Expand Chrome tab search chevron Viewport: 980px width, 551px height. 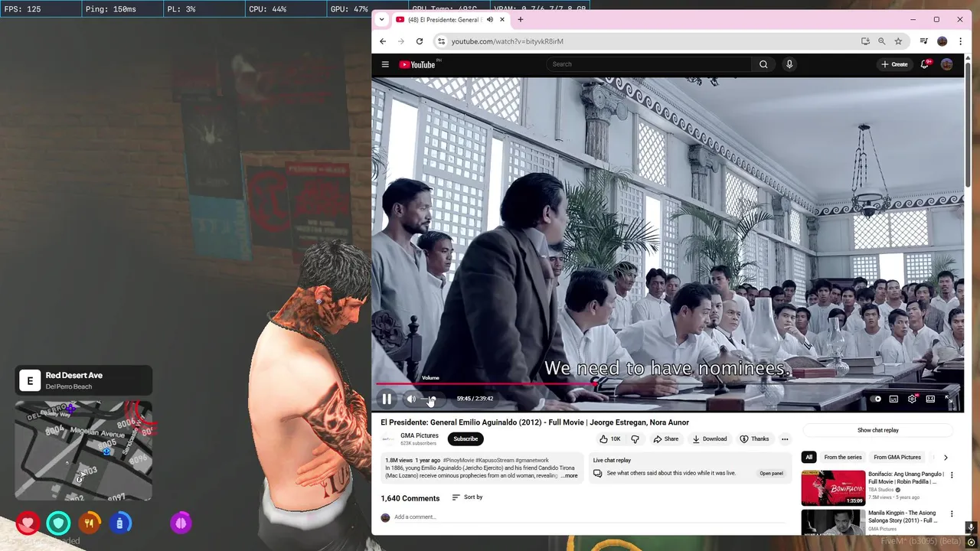pos(381,19)
